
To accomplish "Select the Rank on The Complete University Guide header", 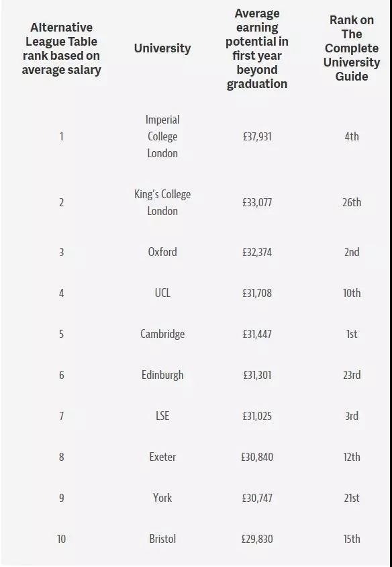I will pos(352,48).
